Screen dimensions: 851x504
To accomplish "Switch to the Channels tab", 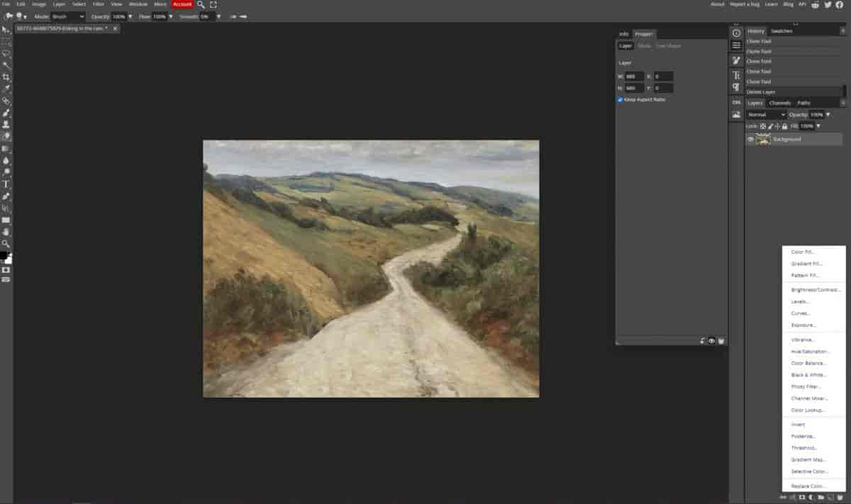I will click(780, 103).
